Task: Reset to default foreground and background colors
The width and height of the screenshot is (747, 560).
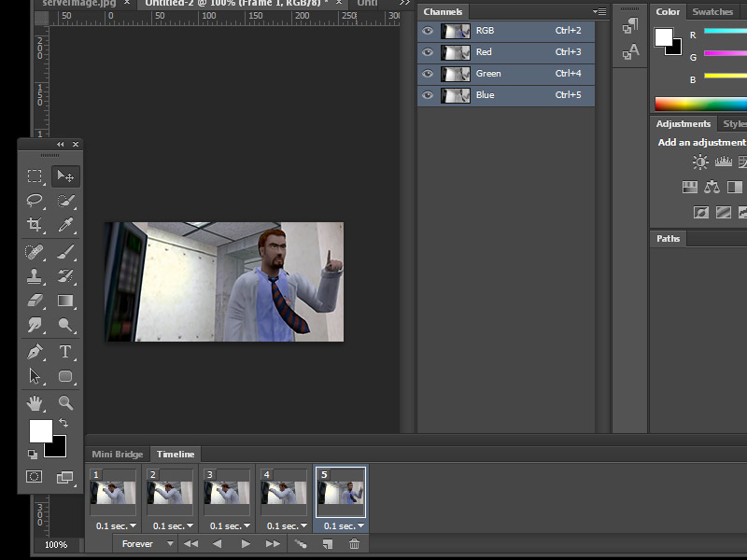Action: (33, 455)
